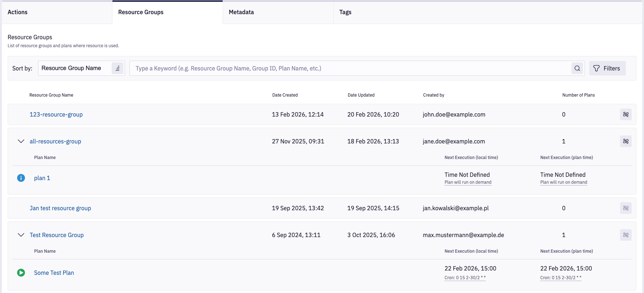Screen dimensions: 644x293
Task: Go to the Tags tab
Action: click(x=345, y=12)
